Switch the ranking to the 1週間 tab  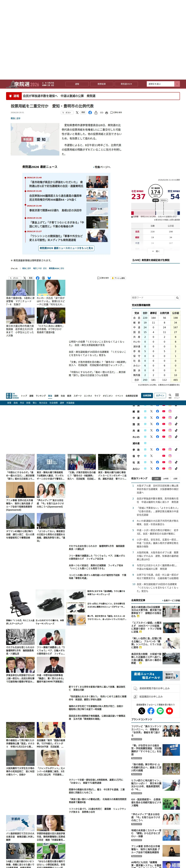pyautogui.click(x=175, y=478)
